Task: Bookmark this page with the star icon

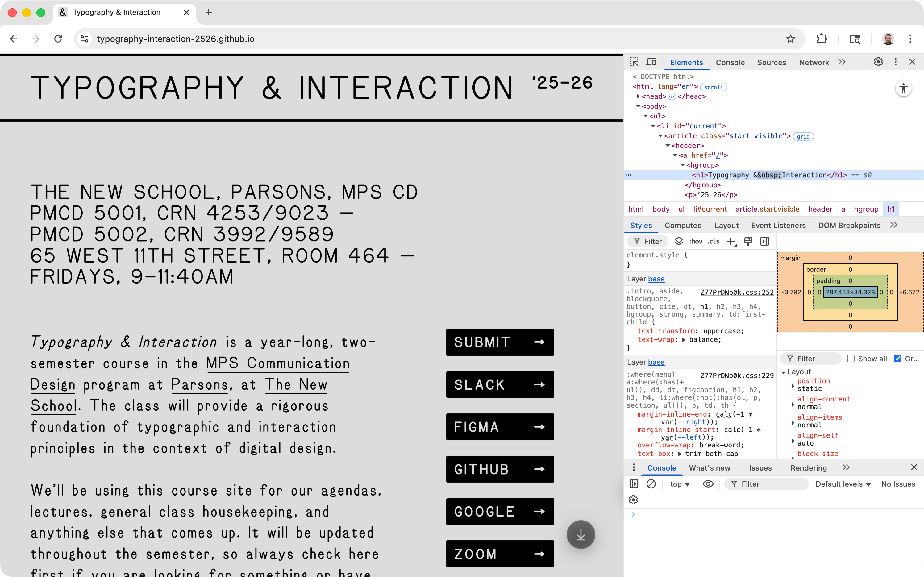Action: pos(790,39)
